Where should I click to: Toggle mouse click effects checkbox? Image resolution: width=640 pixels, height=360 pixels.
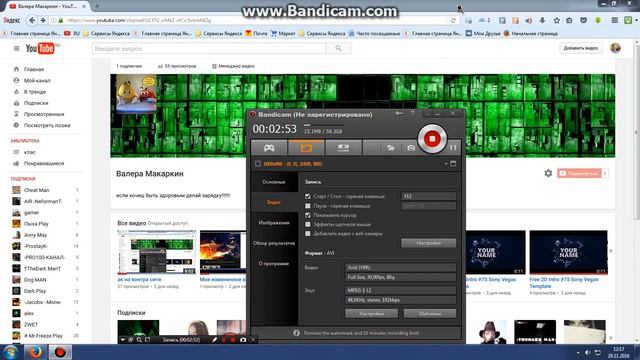click(x=308, y=224)
